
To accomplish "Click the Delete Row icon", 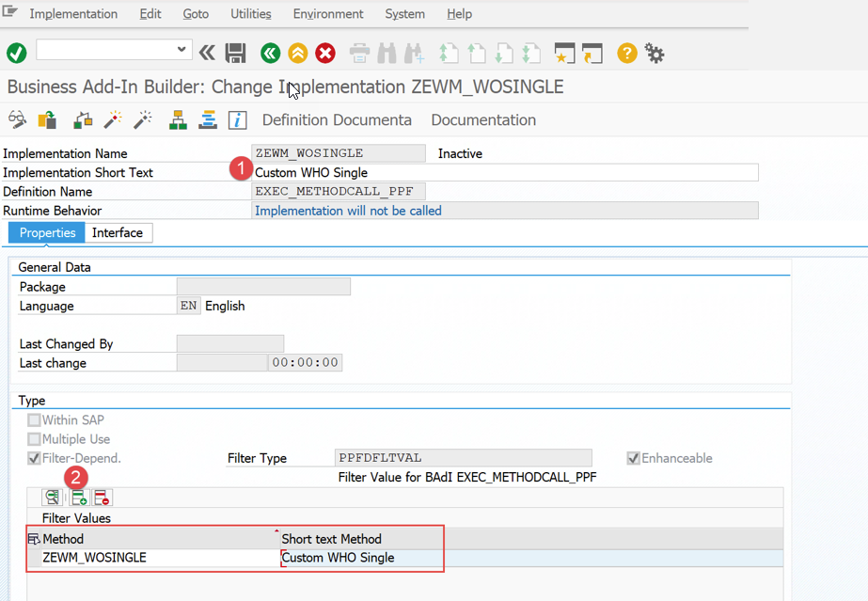I will pos(103,498).
